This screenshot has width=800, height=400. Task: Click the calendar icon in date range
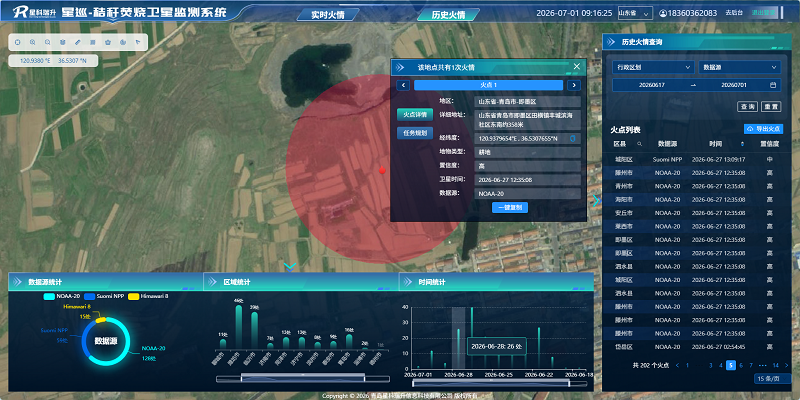click(x=772, y=85)
